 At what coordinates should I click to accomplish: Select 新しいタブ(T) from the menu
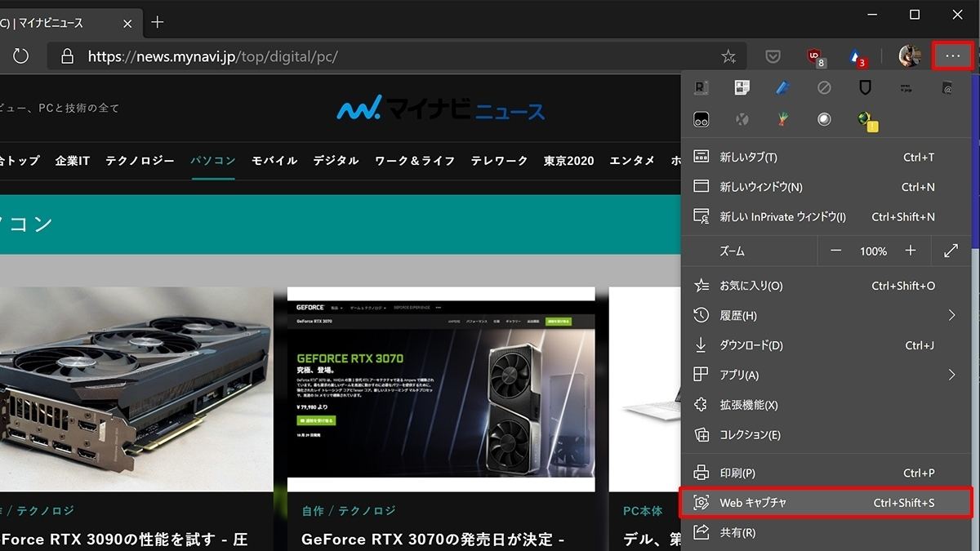pos(827,157)
